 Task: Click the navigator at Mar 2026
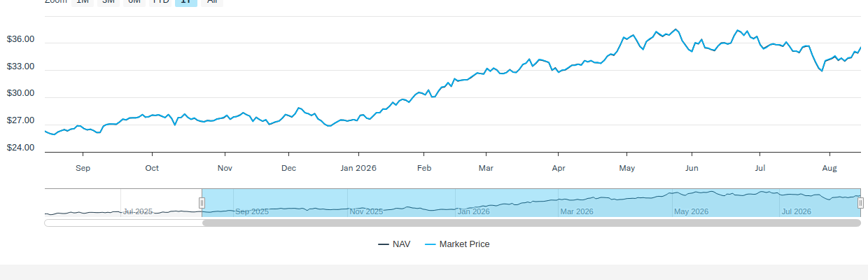(577, 211)
